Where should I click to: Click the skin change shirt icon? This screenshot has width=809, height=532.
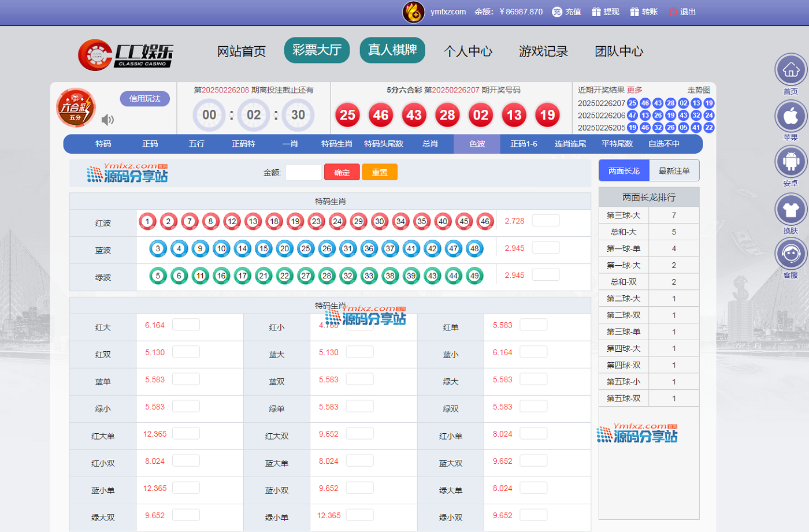pos(791,209)
